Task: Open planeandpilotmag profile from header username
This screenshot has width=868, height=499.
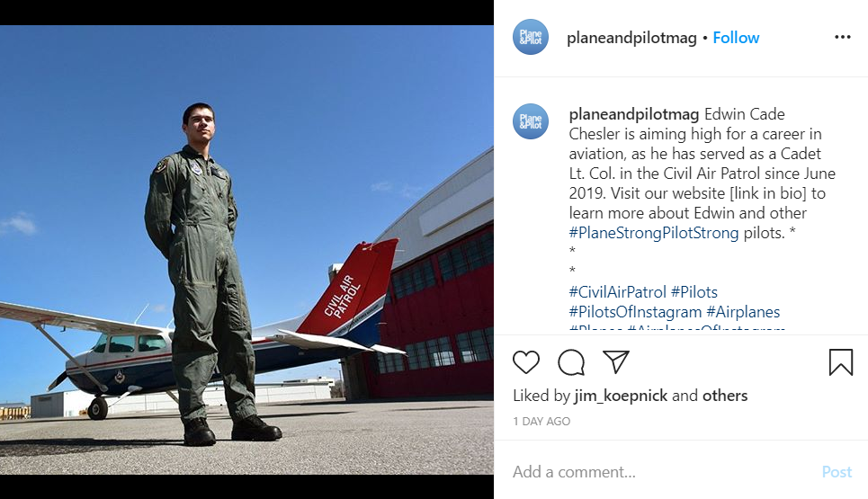Action: 631,38
